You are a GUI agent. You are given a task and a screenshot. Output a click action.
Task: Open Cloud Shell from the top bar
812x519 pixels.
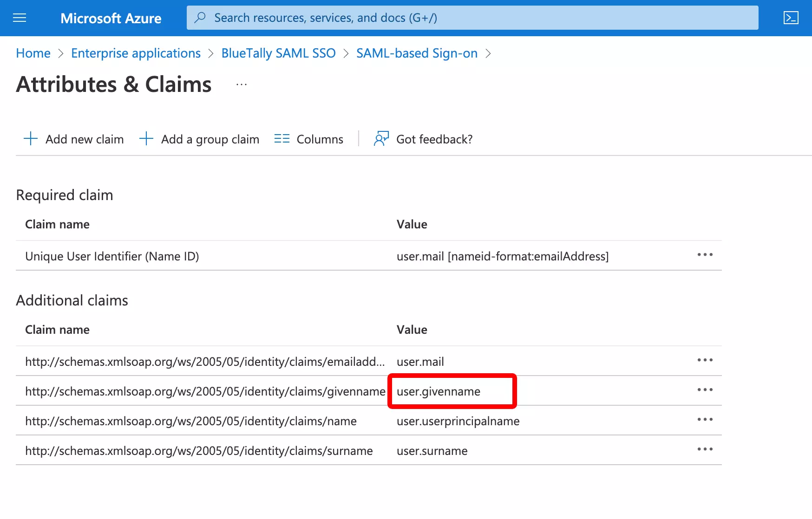[x=791, y=18]
